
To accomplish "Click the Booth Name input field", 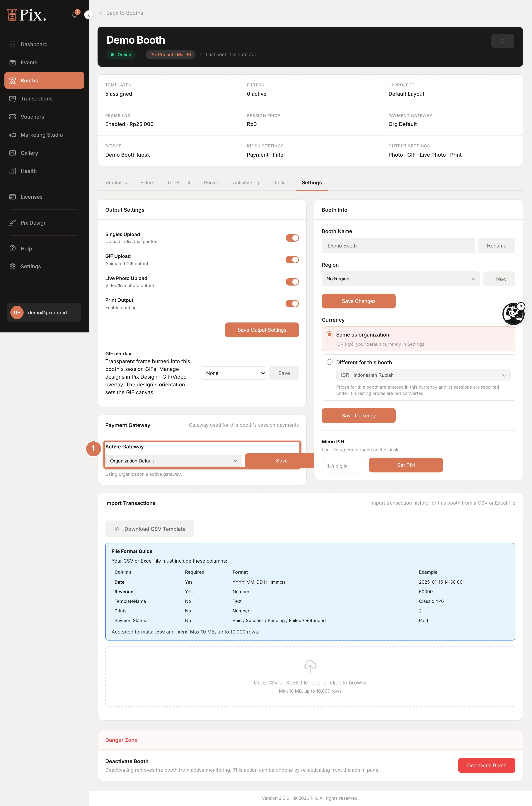I will [398, 246].
